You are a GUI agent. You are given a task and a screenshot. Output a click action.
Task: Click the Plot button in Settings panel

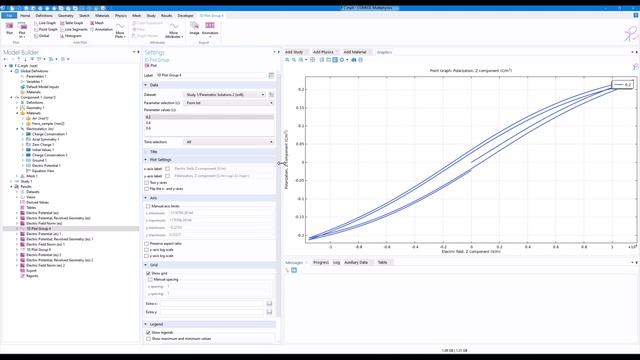[151, 65]
